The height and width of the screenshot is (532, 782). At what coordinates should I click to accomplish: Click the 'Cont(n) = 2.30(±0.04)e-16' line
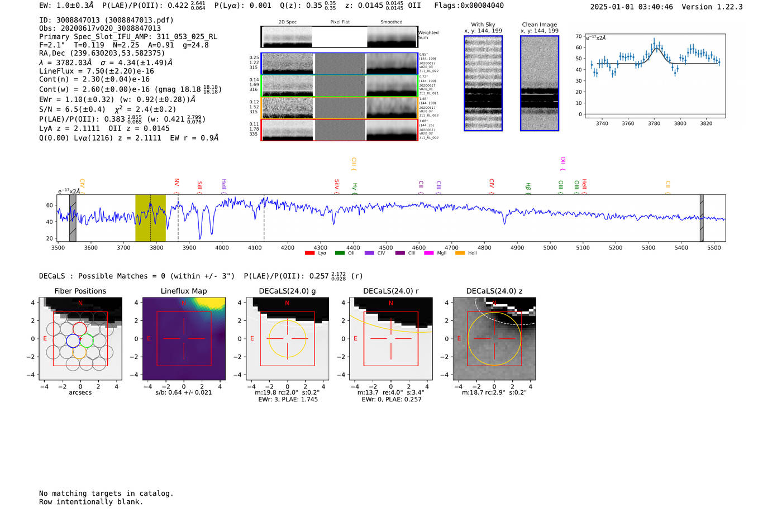[94, 79]
